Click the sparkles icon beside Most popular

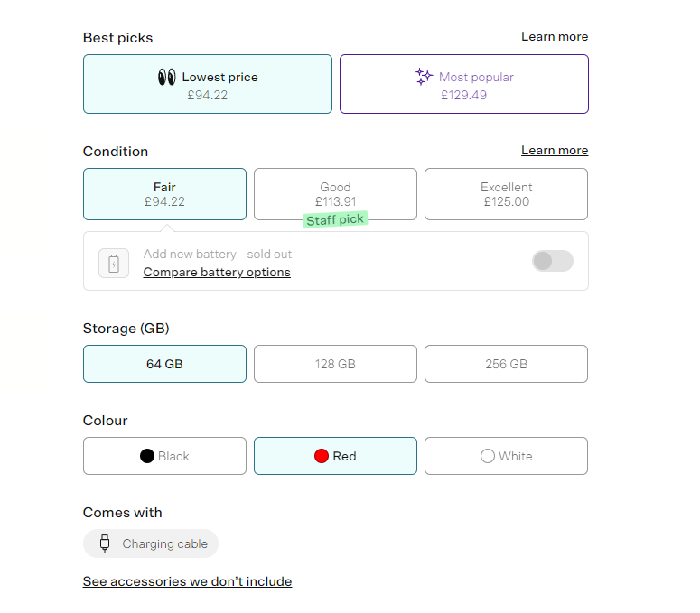[x=424, y=78]
